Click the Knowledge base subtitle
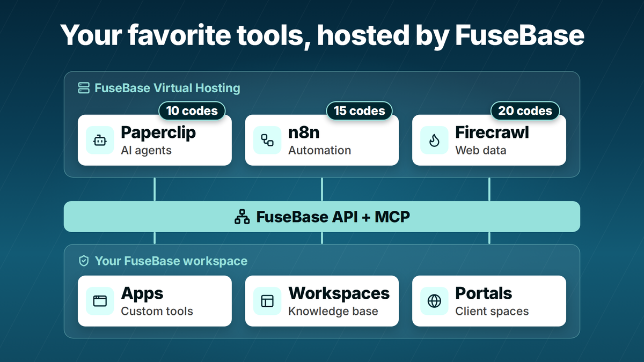The image size is (644, 362). (x=333, y=311)
